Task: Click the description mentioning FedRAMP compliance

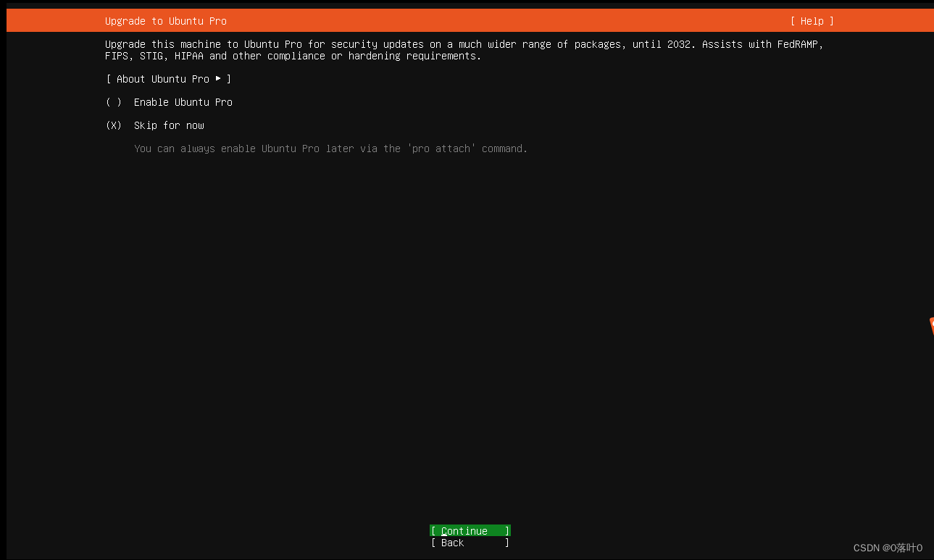Action: [464, 50]
